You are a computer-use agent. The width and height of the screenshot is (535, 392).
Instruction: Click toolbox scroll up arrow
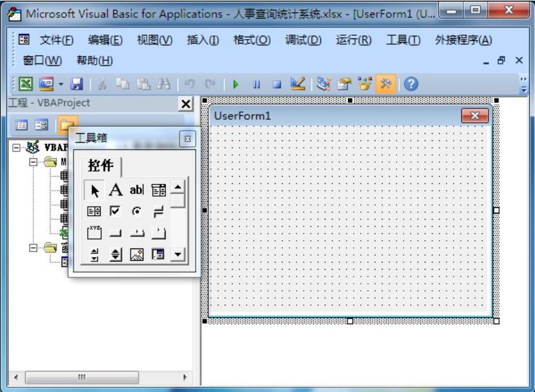tap(177, 187)
